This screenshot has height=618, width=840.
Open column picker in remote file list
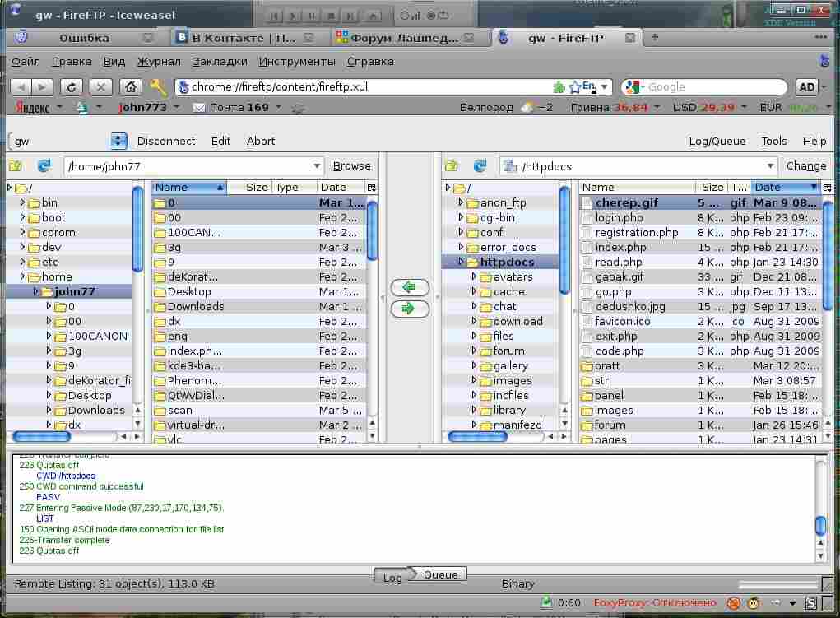click(x=827, y=187)
